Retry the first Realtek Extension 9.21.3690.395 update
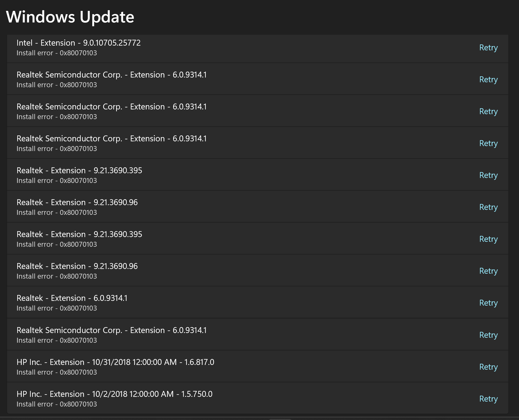 point(488,175)
